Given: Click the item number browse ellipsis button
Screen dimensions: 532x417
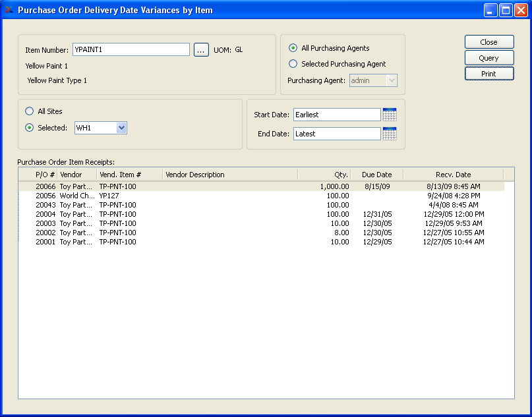Looking at the screenshot, I should point(201,50).
